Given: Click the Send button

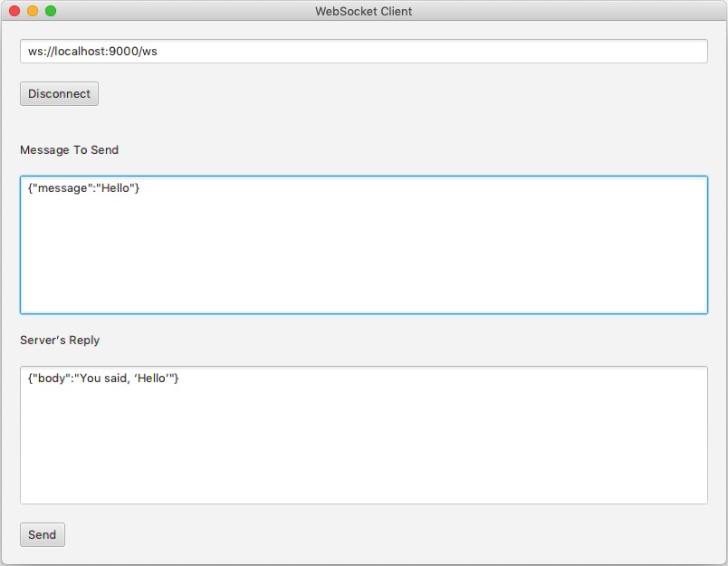Looking at the screenshot, I should [43, 535].
